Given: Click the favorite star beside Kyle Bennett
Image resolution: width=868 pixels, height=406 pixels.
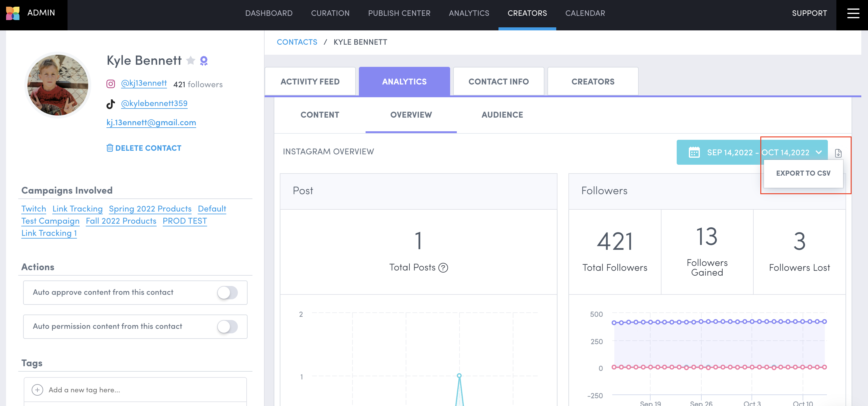Looking at the screenshot, I should pos(191,60).
